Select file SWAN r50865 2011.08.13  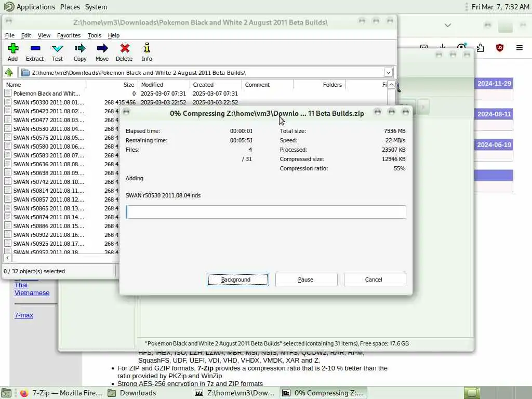click(48, 208)
